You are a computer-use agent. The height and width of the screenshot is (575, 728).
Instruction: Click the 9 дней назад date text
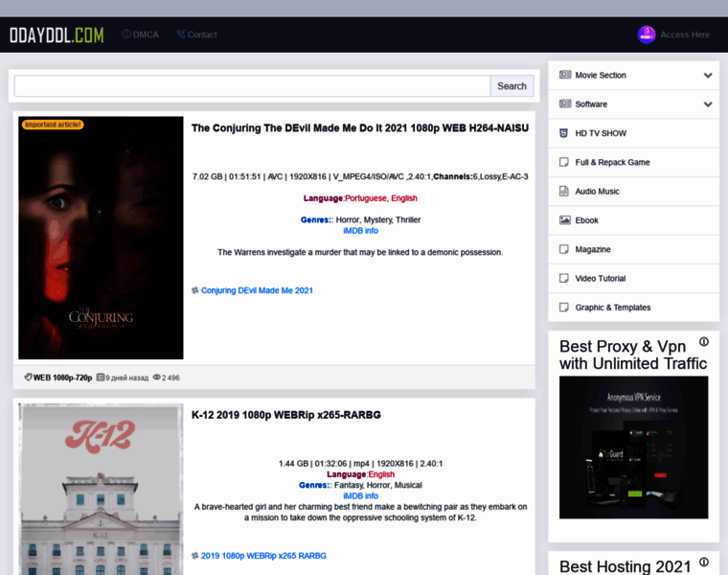[x=126, y=378]
